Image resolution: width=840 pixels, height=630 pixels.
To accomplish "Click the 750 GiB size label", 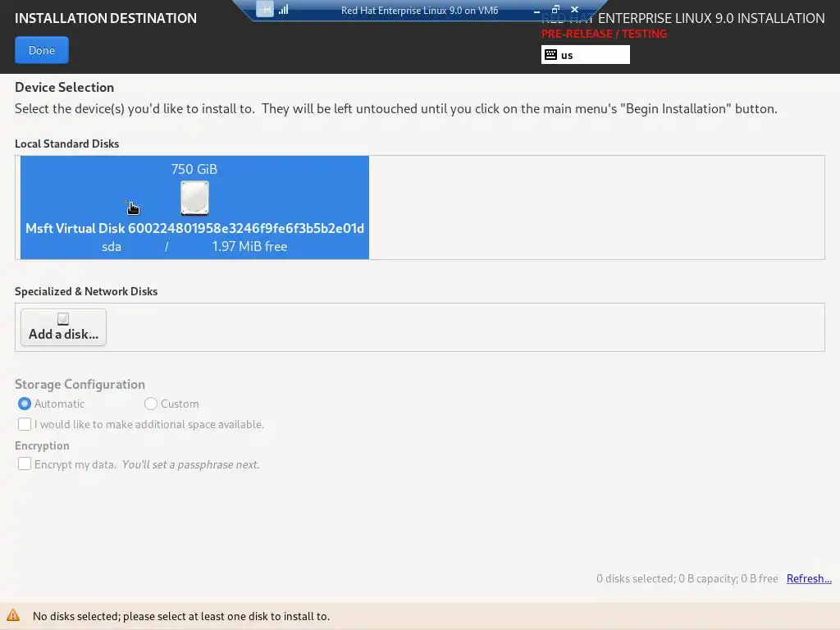I will click(194, 169).
